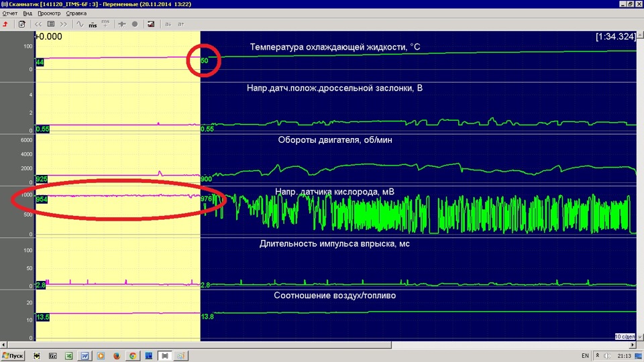Click the air/fuel ratio value 13.8
The width and height of the screenshot is (644, 362).
[207, 317]
